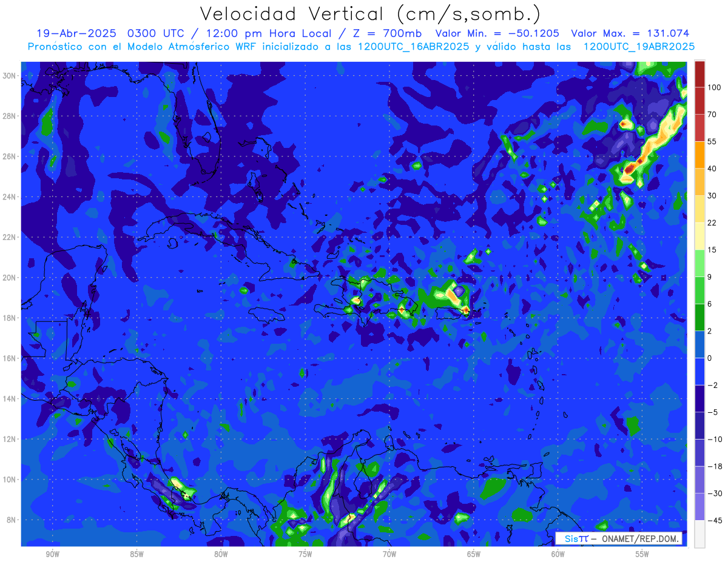
Task: Click the blue color bar segment between -2 and 0
Action: [x=699, y=371]
